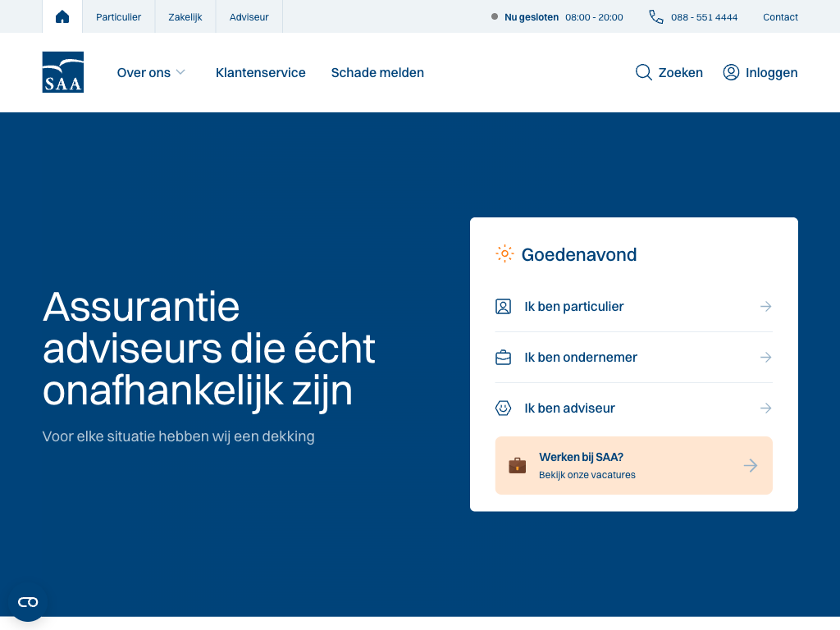The width and height of the screenshot is (840, 630).
Task: Click arrow next to Ik ben particulier
Action: click(765, 307)
